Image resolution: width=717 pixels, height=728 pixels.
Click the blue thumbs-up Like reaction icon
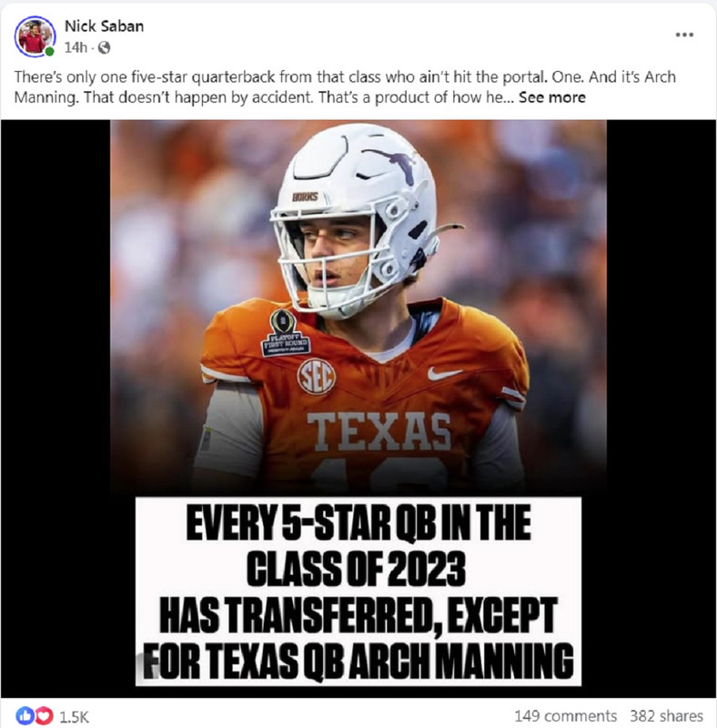25,715
